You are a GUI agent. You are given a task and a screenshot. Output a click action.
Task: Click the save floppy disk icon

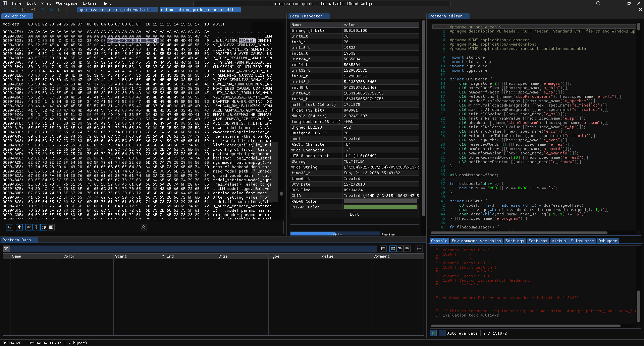42,10
